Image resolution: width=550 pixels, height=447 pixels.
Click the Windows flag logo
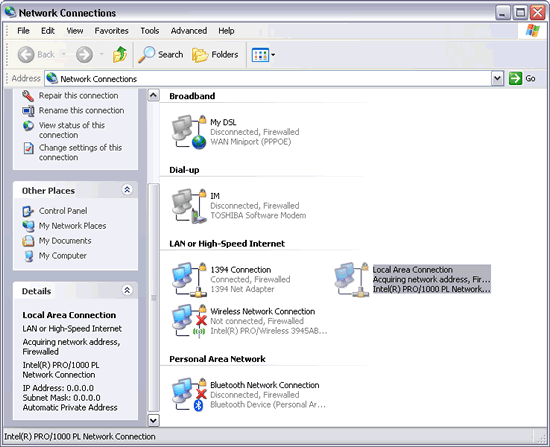[532, 31]
